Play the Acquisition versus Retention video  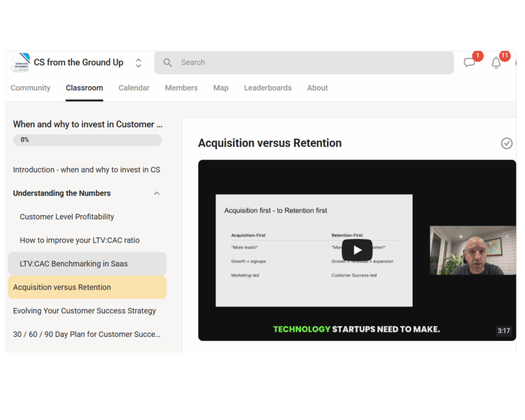click(357, 250)
